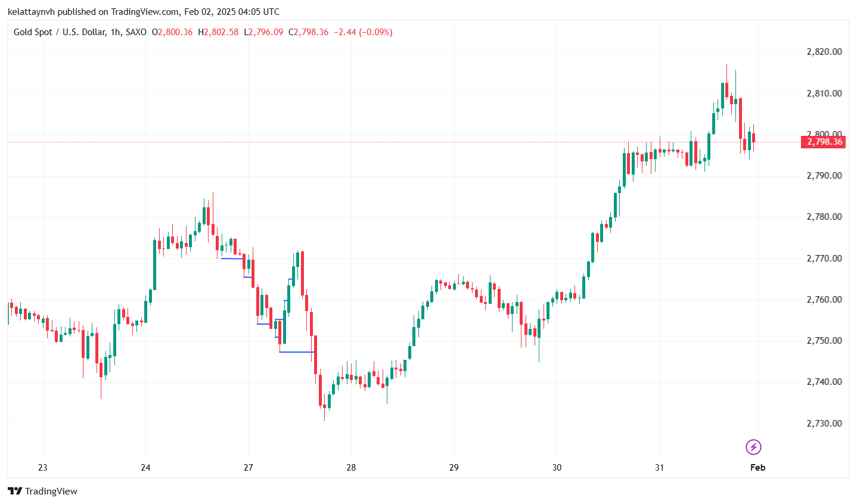Click the published by kelattaynvh header text
This screenshot has width=857, height=504.
pos(143,12)
